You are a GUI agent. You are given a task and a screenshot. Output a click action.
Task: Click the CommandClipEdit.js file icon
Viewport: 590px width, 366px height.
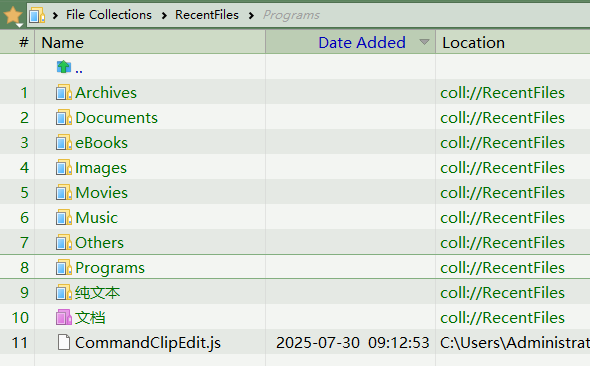pos(64,342)
